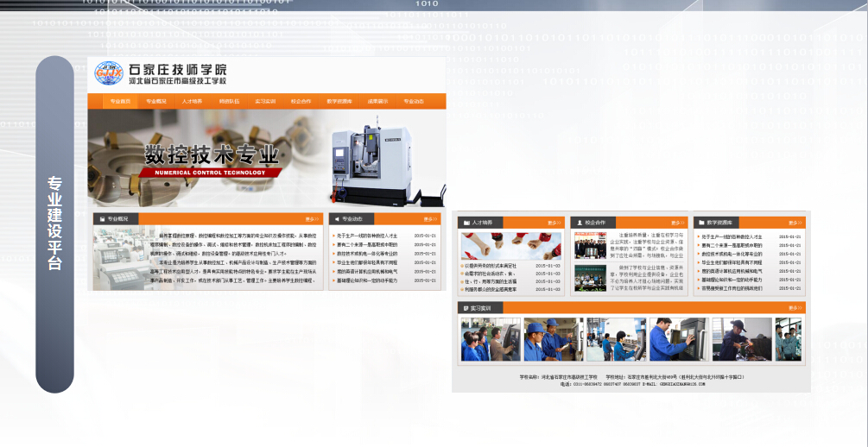Click the 教学资源库 folder icon
The width and height of the screenshot is (868, 447).
(x=701, y=223)
